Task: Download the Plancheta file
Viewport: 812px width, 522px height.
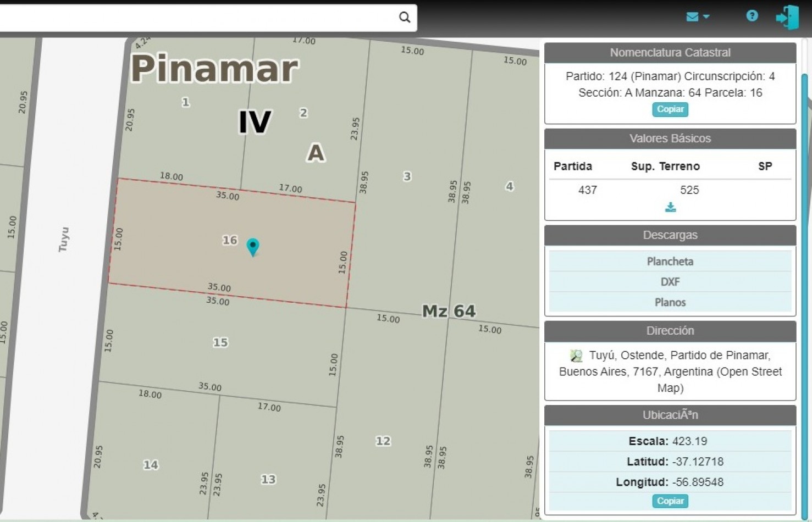Action: [x=670, y=262]
